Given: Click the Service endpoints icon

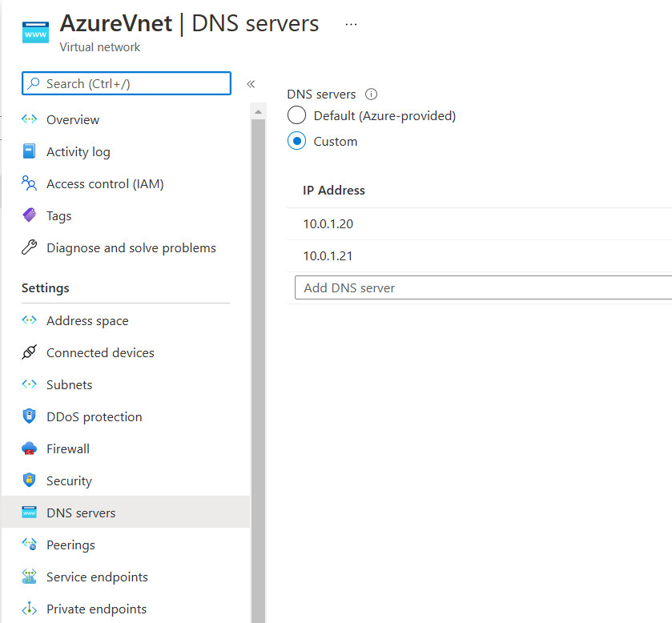Looking at the screenshot, I should click(29, 577).
